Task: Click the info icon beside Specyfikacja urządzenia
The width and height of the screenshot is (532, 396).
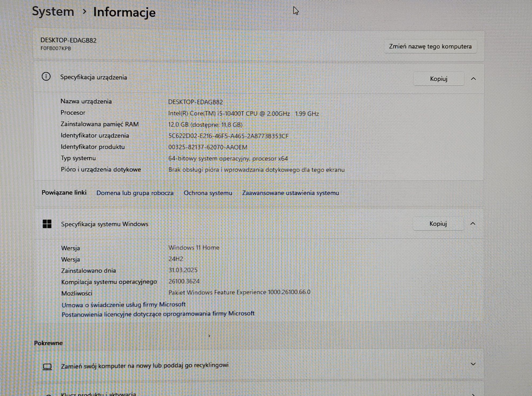Action: tap(46, 77)
